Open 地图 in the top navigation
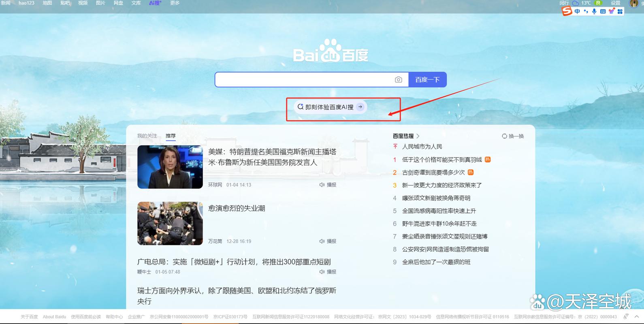 pyautogui.click(x=47, y=3)
